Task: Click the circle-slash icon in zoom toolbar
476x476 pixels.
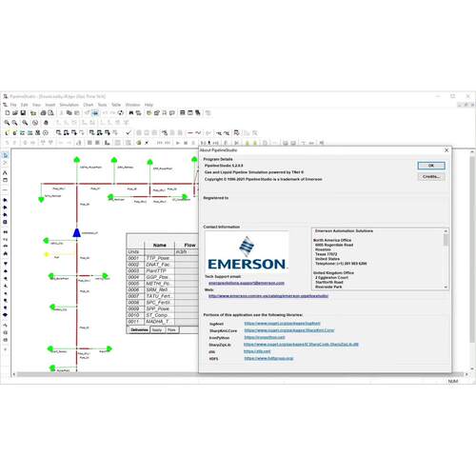Action: [x=35, y=123]
